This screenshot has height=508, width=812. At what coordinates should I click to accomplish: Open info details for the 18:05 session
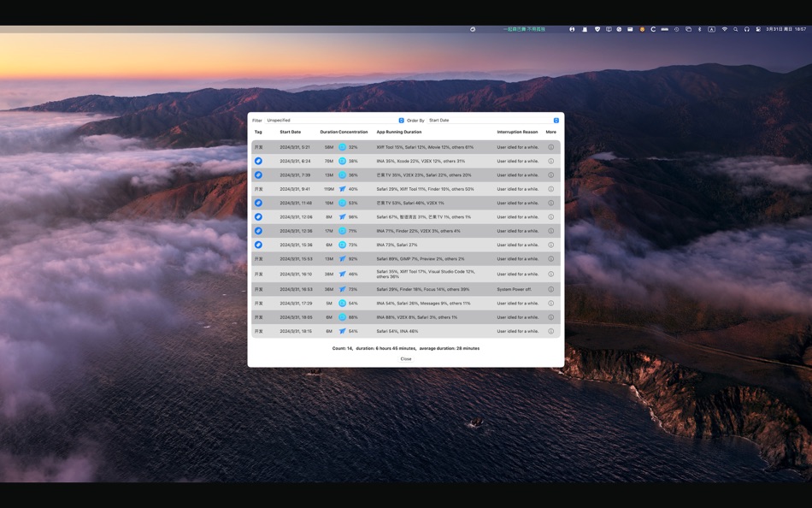[551, 317]
